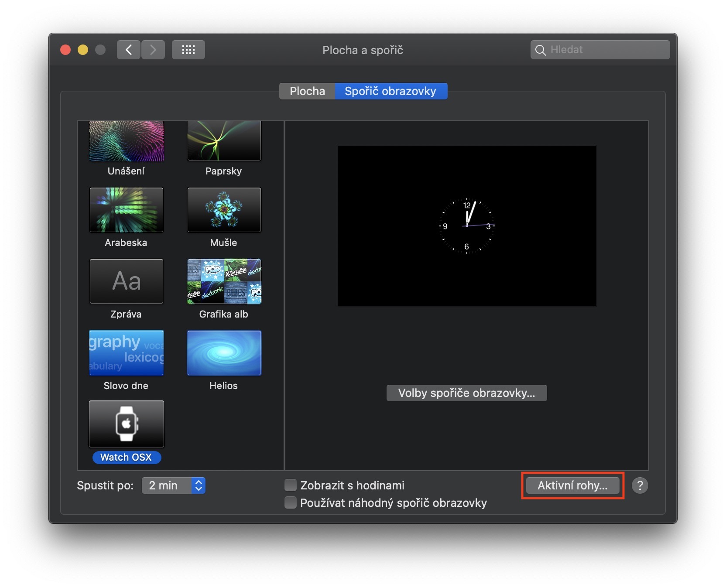Click the Arabeska label text
The width and height of the screenshot is (726, 588).
point(126,243)
